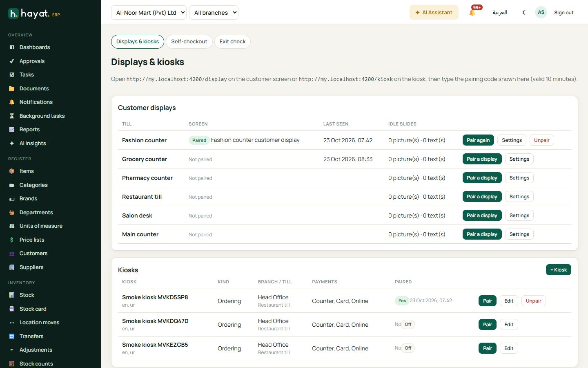Open the Background tasks hourglass icon
Image resolution: width=588 pixels, height=368 pixels.
click(x=12, y=116)
